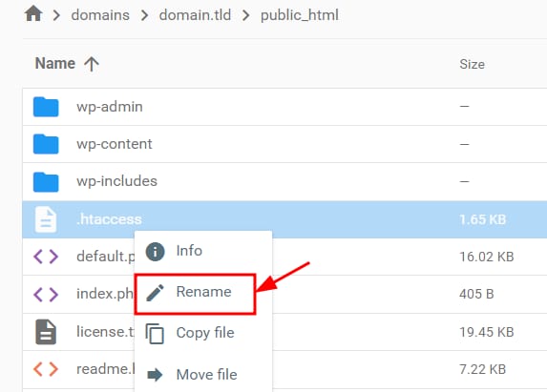The height and width of the screenshot is (392, 547).
Task: Select the readme.html file name
Action: point(105,369)
